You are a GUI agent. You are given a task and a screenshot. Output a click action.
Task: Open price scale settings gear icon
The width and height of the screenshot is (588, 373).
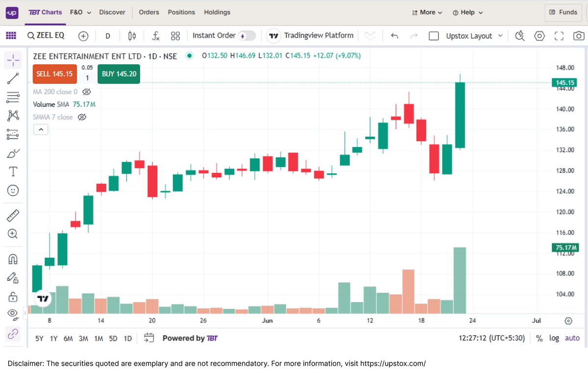pyautogui.click(x=568, y=321)
